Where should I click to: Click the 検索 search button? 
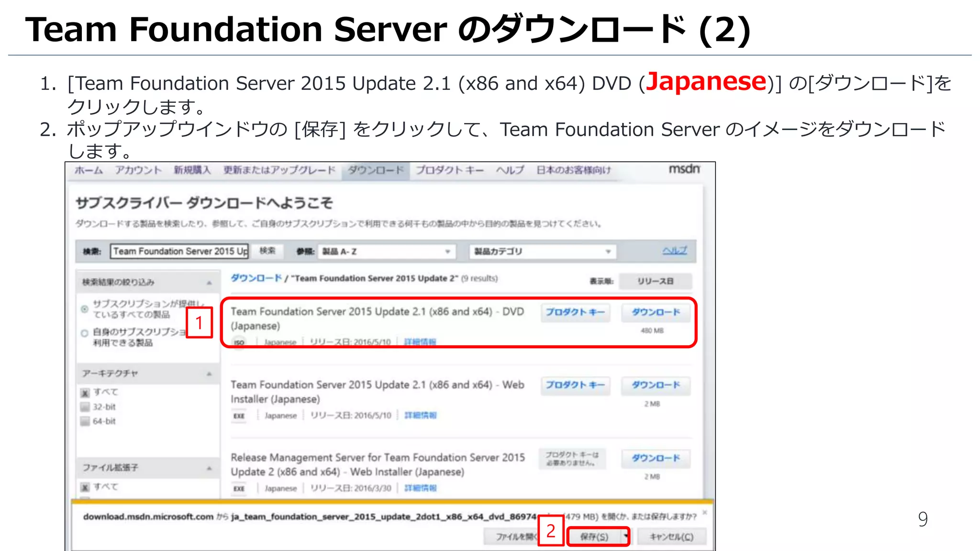click(267, 251)
